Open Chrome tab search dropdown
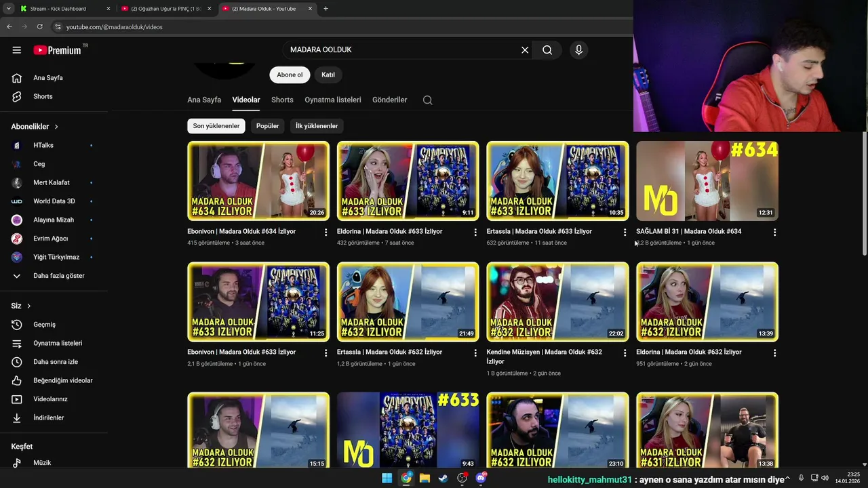 click(8, 9)
